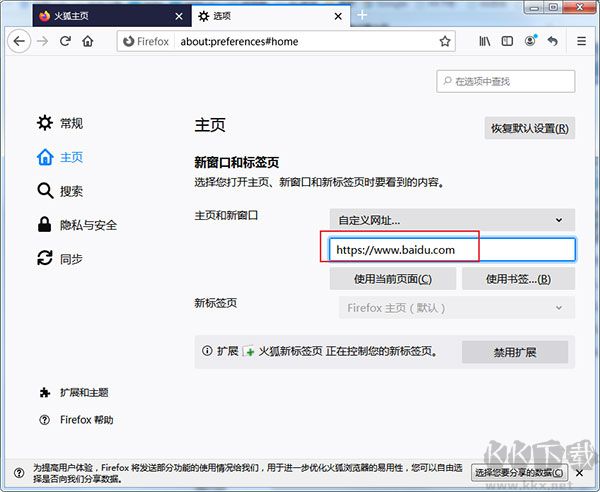Click the 火狐新标签页 extension icon
This screenshot has width=600, height=492.
pyautogui.click(x=248, y=351)
